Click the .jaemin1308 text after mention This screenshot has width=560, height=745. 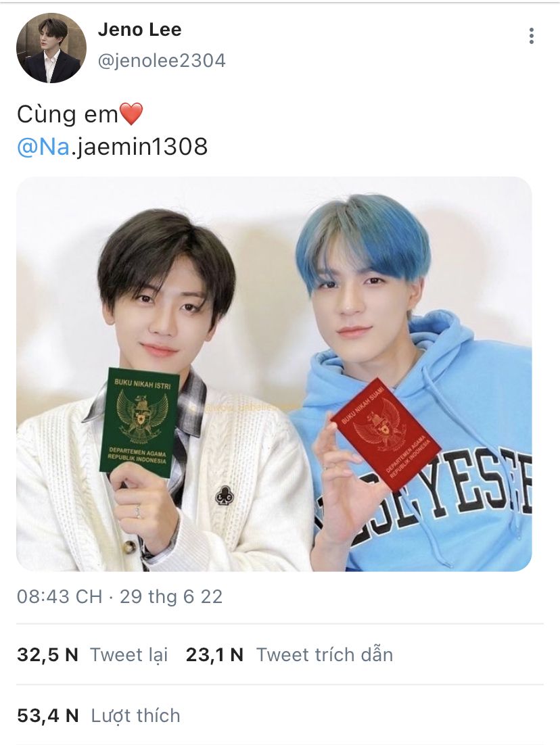point(140,146)
